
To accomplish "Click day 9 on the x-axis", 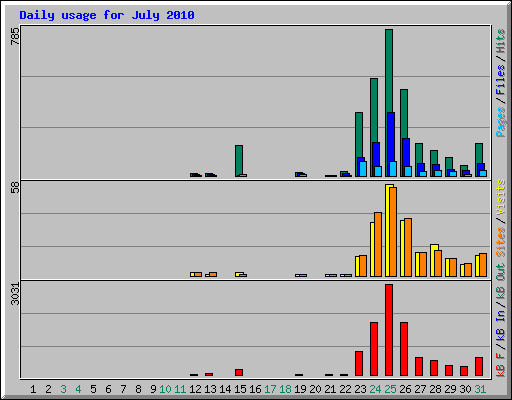I will click(153, 389).
